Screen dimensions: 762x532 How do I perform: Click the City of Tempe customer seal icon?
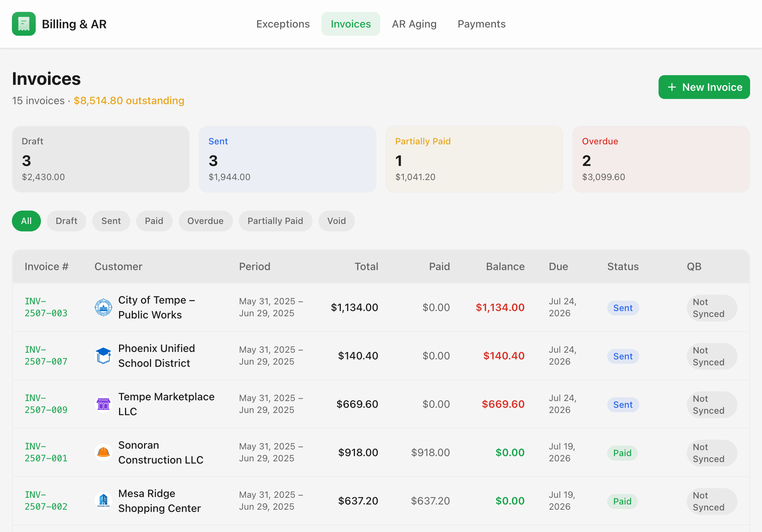[103, 307]
